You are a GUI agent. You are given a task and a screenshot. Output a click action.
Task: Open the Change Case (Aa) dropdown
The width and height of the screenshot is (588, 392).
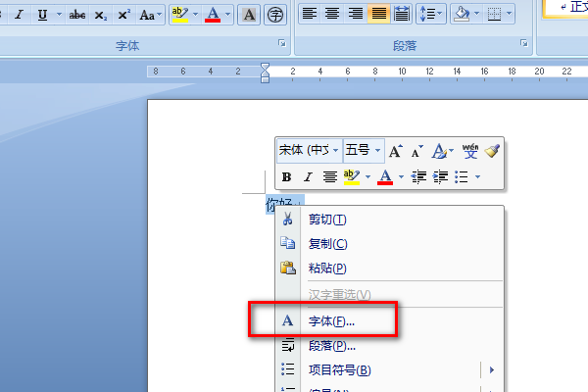click(151, 15)
